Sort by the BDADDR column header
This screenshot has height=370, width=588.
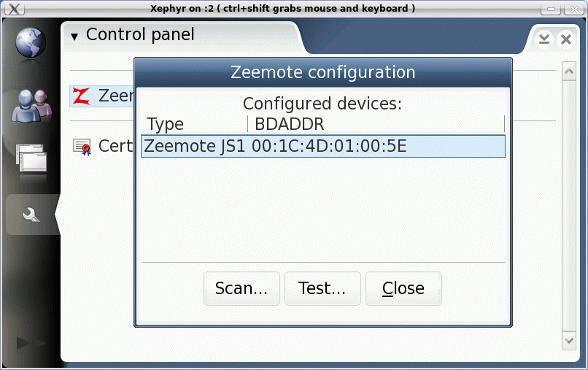point(376,124)
